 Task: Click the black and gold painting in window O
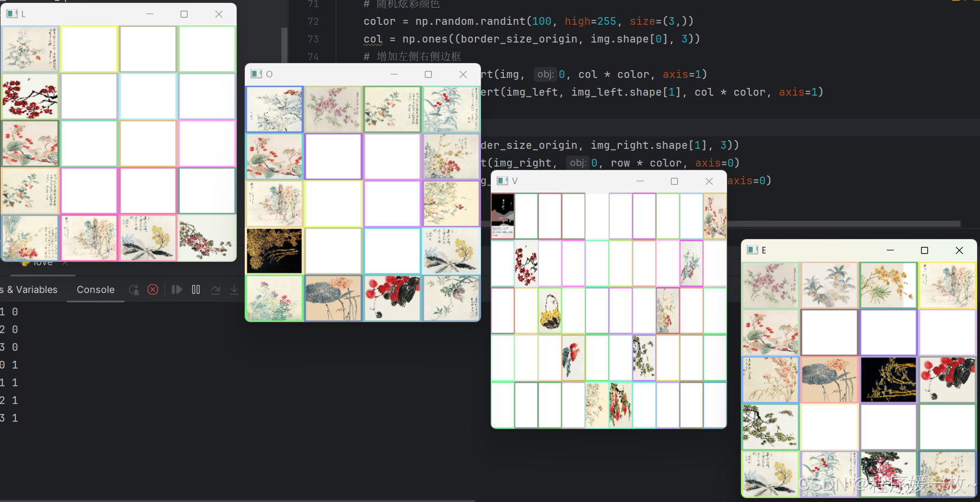pos(274,251)
